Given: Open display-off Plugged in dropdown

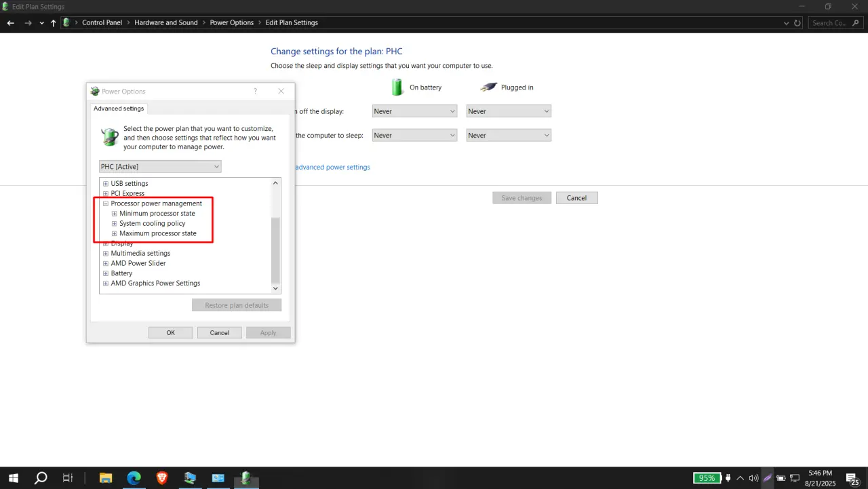Looking at the screenshot, I should (509, 111).
